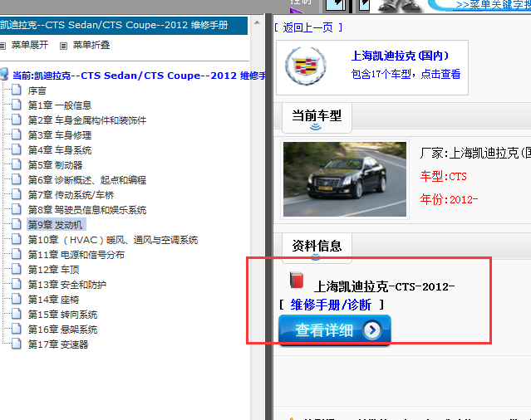Click the red text 年份:2012-
Screen dimensions: 531x420
pyautogui.click(x=449, y=199)
